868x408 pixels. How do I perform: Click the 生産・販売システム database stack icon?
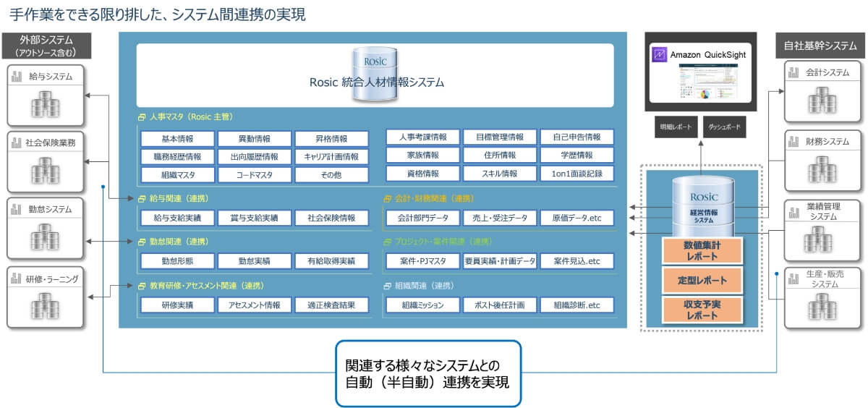822,307
